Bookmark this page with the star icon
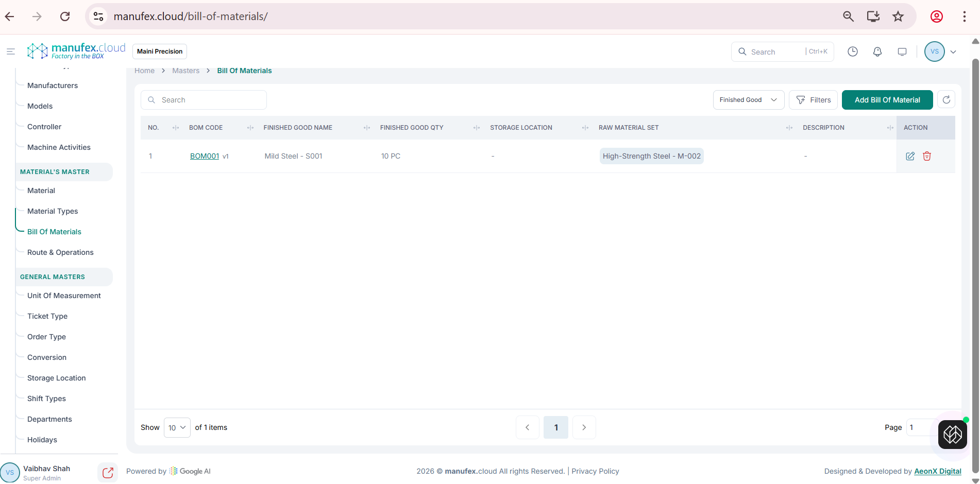This screenshot has height=484, width=980. click(898, 16)
